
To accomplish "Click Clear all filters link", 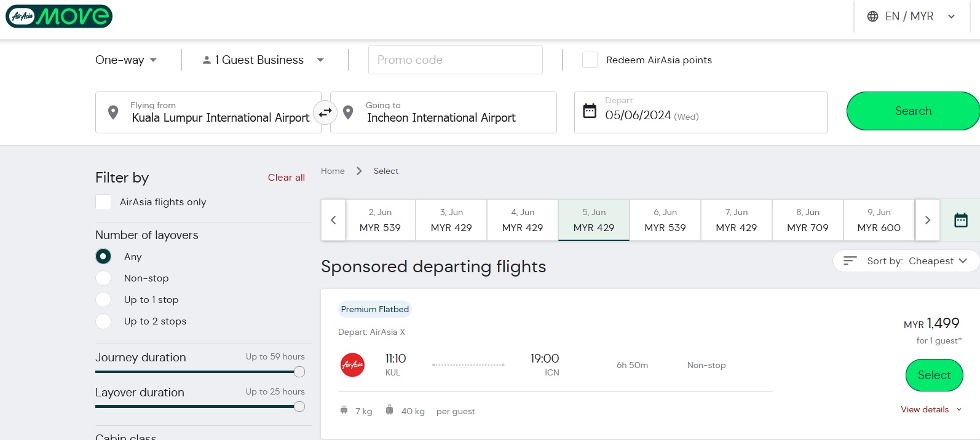I will click(286, 178).
